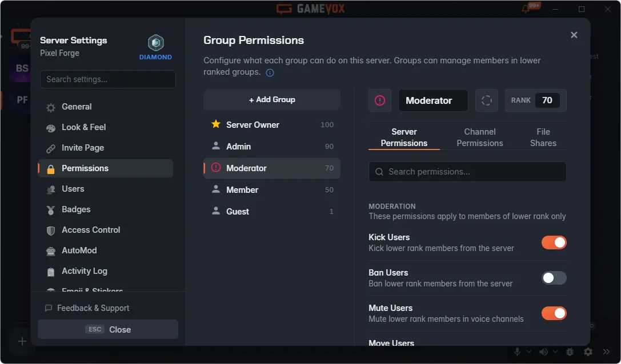
Task: Click the group icon button beside Moderator name
Action: click(380, 100)
